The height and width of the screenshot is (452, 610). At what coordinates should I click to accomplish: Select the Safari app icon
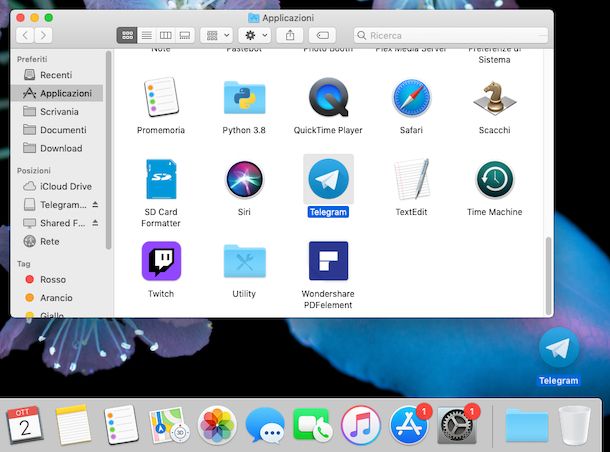412,97
